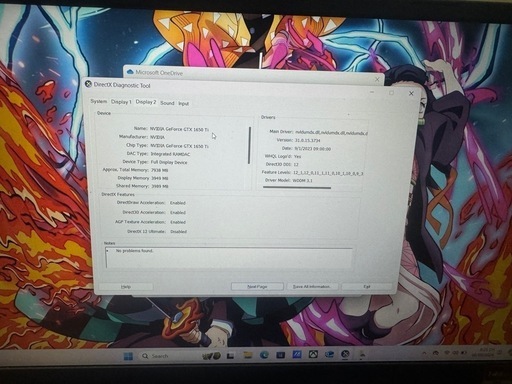This screenshot has height=384, width=512.
Task: Click Direct3D Acceleration 'Enabled' value
Action: pyautogui.click(x=178, y=212)
